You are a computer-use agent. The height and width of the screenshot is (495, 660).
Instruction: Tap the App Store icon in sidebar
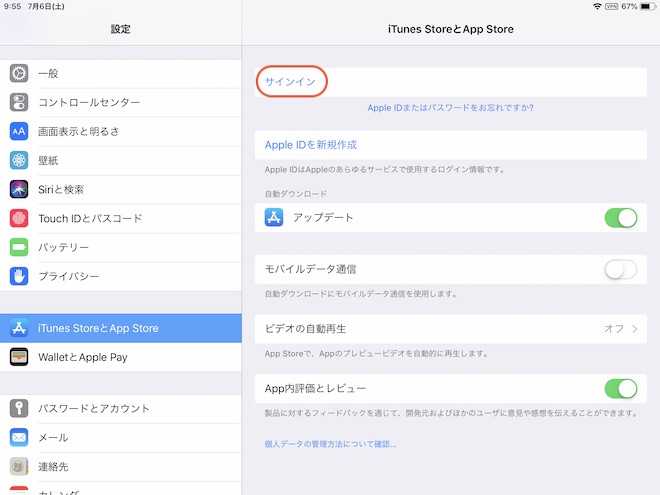click(x=19, y=328)
